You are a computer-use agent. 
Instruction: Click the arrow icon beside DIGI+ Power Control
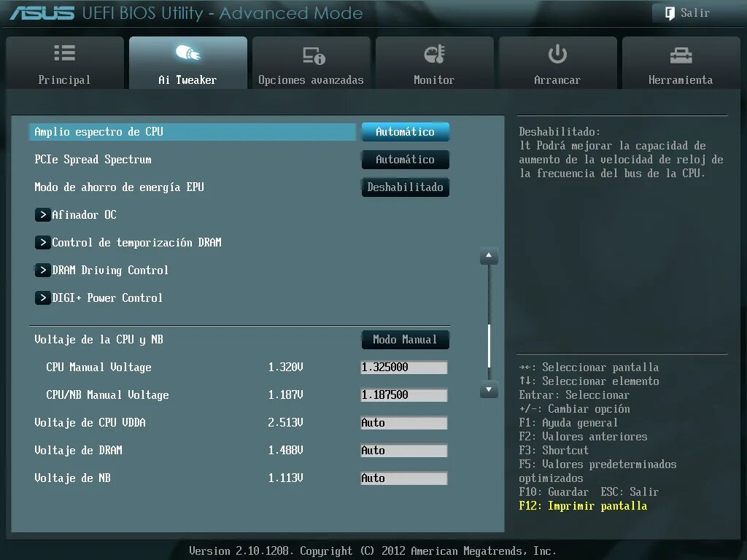tap(42, 297)
